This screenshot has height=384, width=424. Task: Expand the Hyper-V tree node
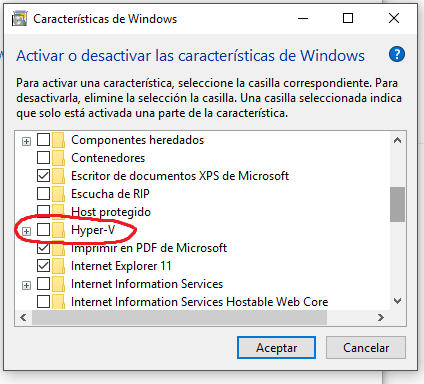(x=26, y=231)
